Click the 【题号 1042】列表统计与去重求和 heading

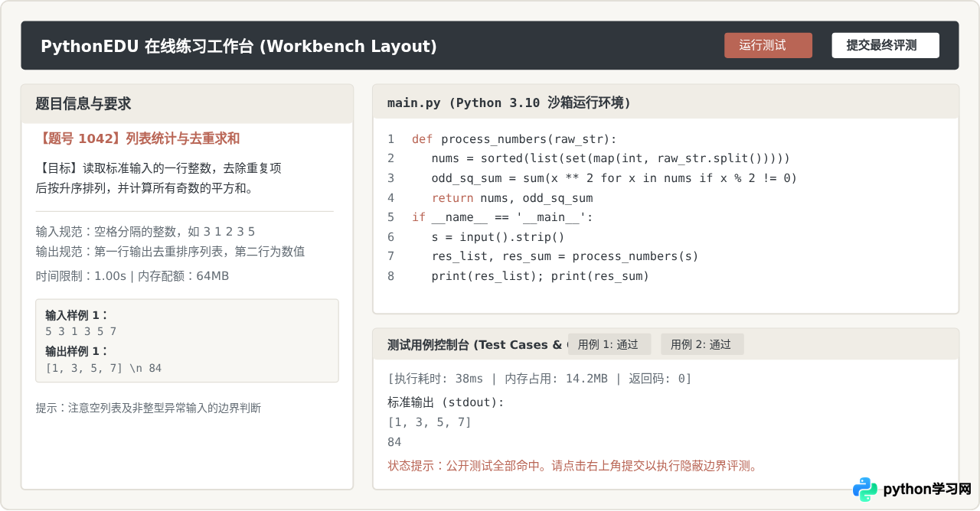click(x=138, y=138)
